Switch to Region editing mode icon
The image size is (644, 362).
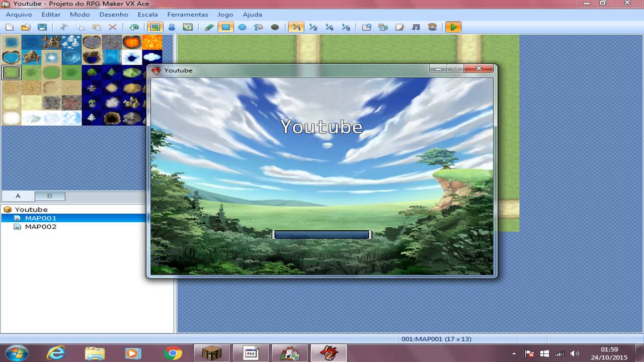(x=188, y=27)
